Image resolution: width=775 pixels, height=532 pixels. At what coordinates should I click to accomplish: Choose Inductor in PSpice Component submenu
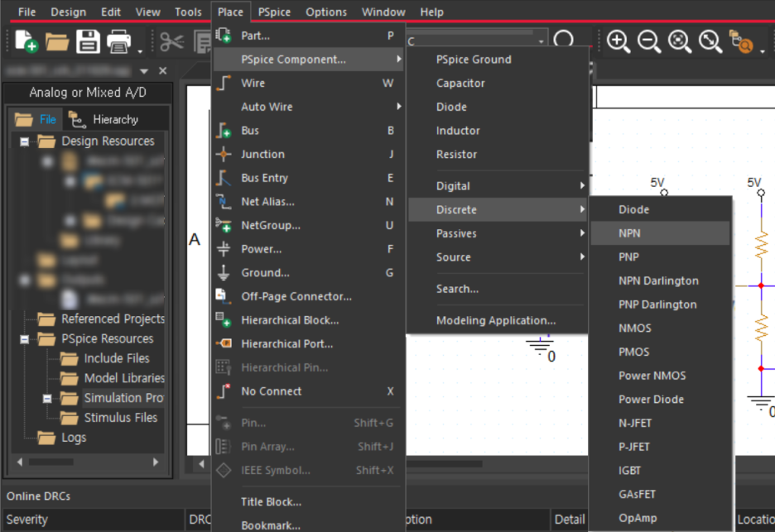tap(498, 131)
